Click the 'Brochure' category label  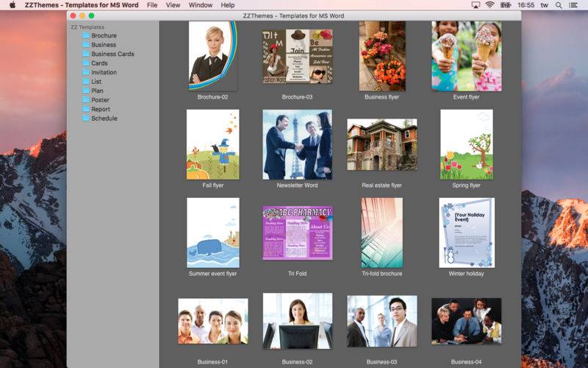104,35
